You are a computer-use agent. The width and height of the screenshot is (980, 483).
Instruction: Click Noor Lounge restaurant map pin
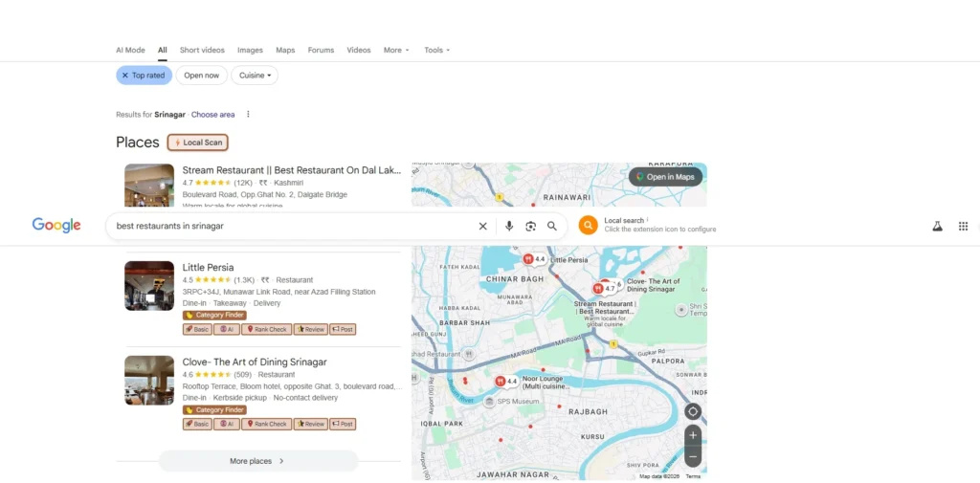pyautogui.click(x=501, y=381)
